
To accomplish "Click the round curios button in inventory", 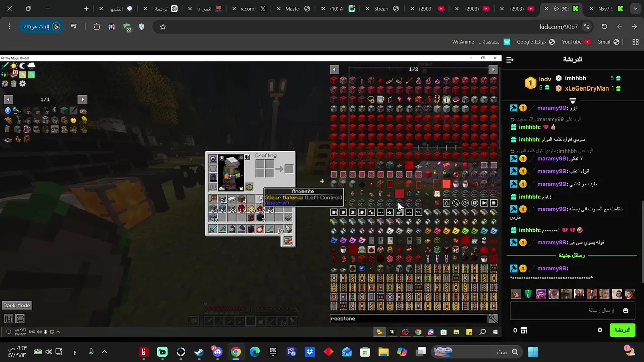I will click(249, 187).
